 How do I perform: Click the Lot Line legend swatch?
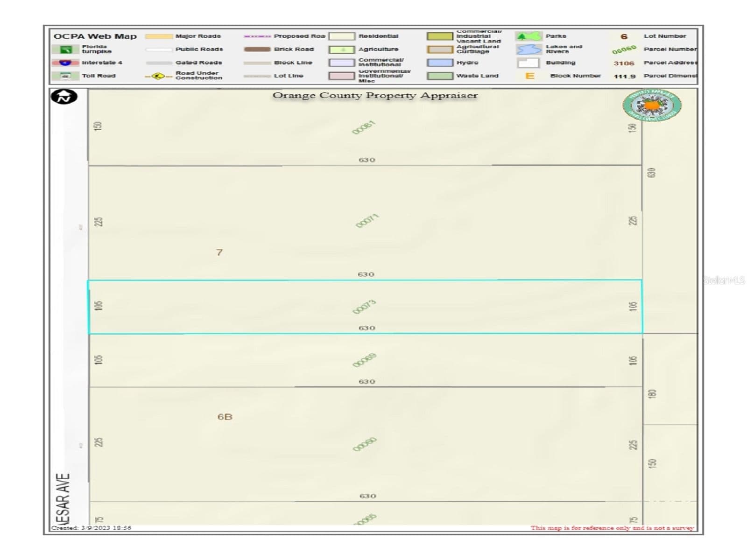[257, 76]
